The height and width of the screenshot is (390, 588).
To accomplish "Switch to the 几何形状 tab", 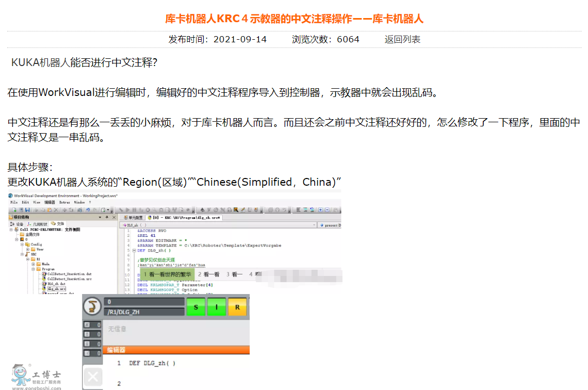I will (37, 224).
